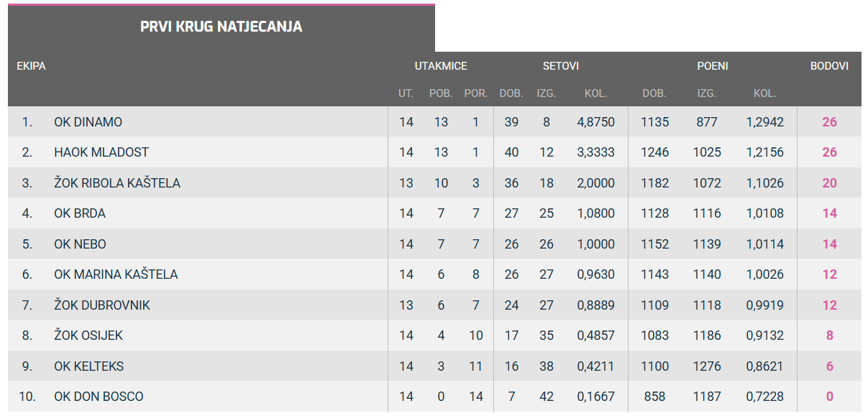Screen dimensions: 868x416
Task: Click OK DINAMO's 26 points value
Action: (829, 122)
